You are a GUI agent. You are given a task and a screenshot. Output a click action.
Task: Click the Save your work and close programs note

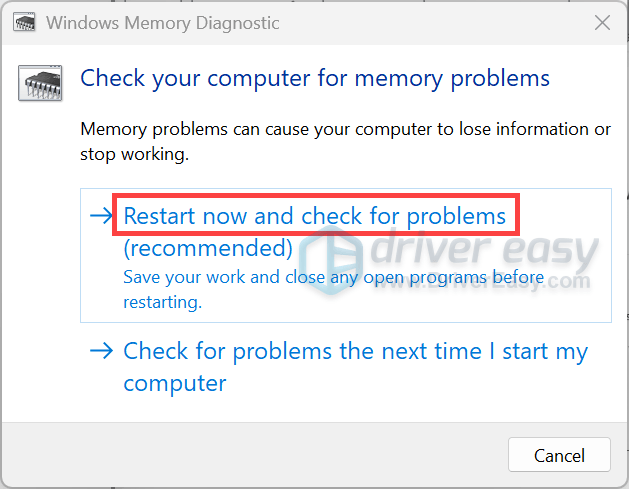click(x=333, y=277)
